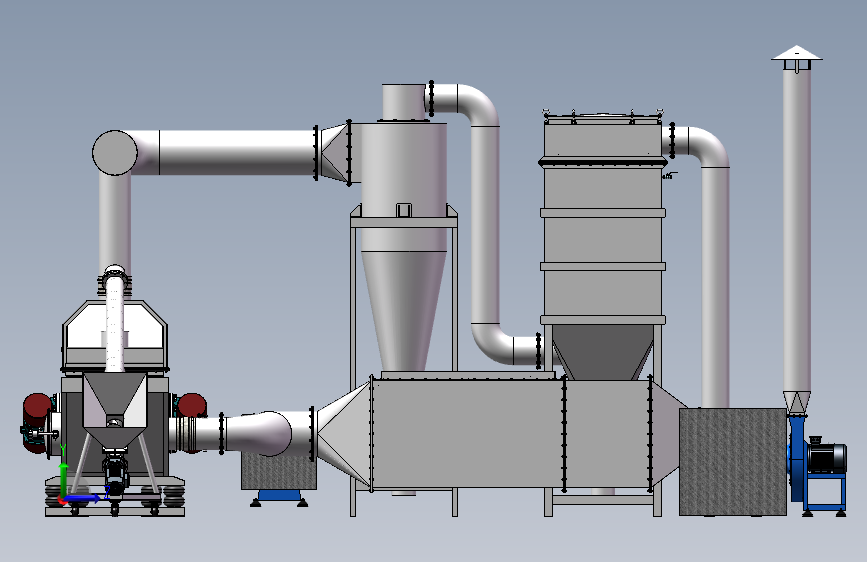867x562 pixels.
Task: Pick the cyclone separator's lower cone
Action: (x=404, y=311)
